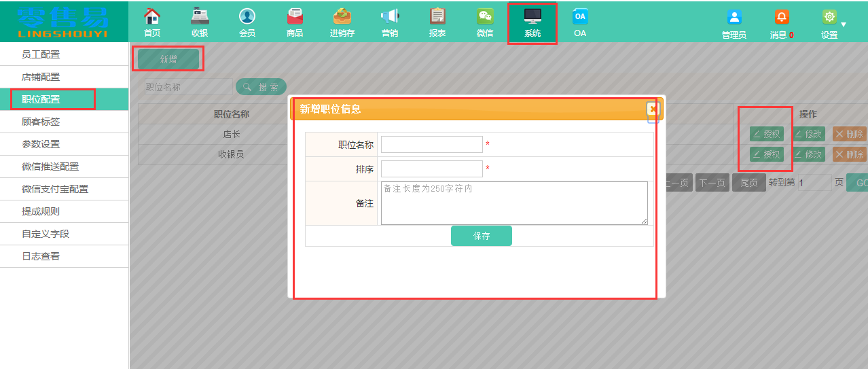Select 提成规则 in the sidebar

tap(41, 211)
